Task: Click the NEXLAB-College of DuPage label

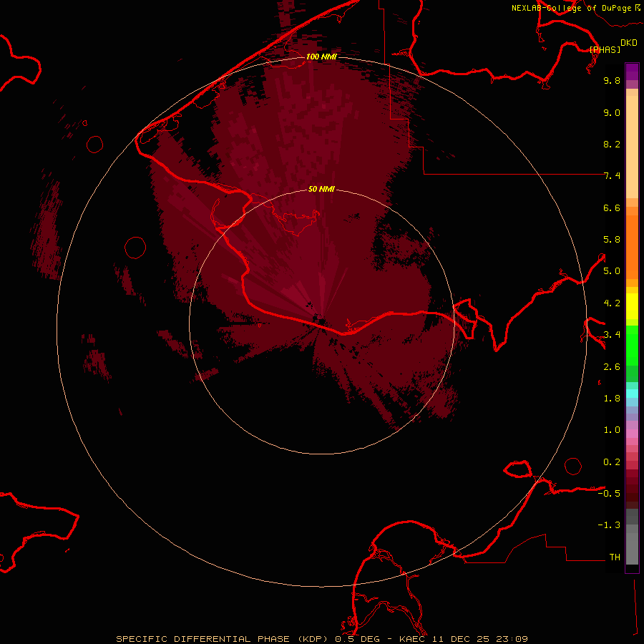Action: click(x=571, y=8)
